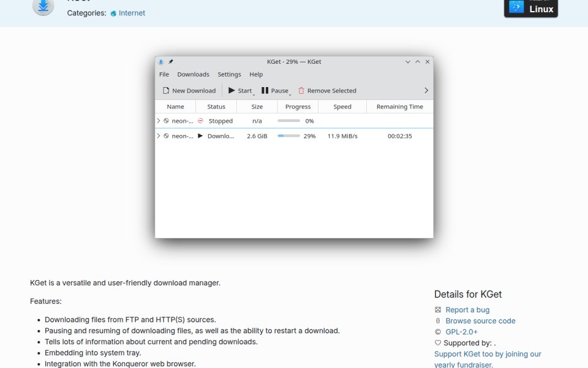This screenshot has height=368, width=588.
Task: Click the globe icon next to Internet category
Action: [113, 13]
